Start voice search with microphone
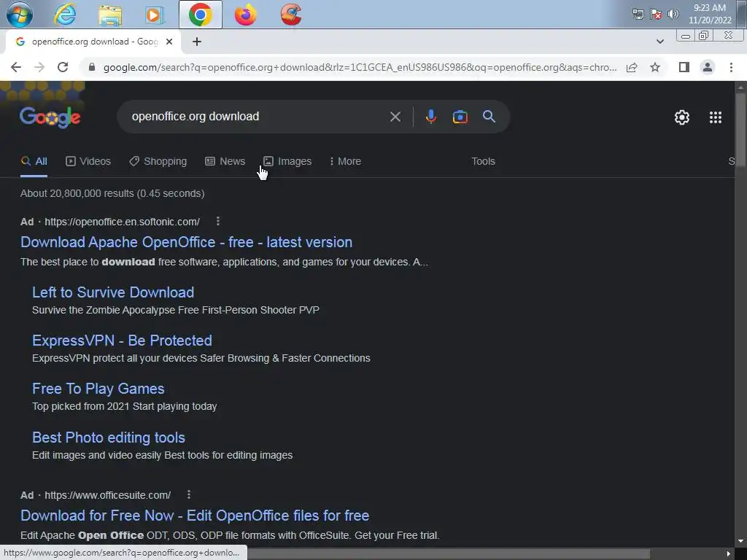Screen dimensions: 747x560 pyautogui.click(x=430, y=117)
